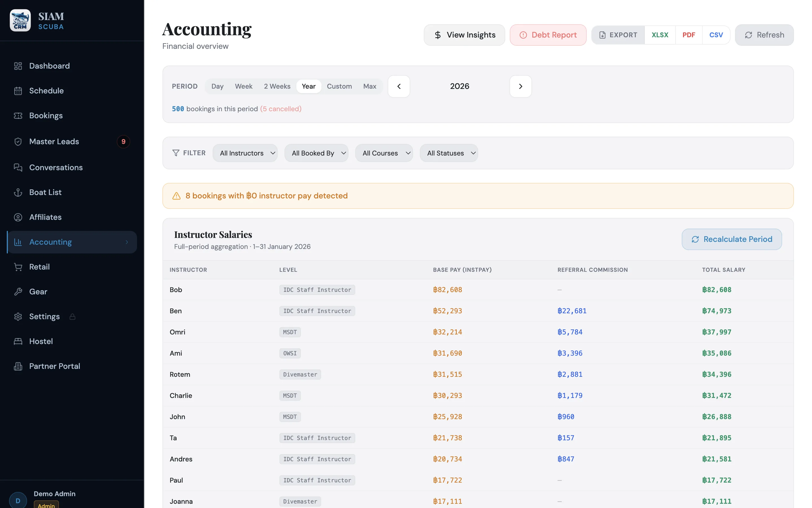Click the Master Leads shield icon
812x508 pixels.
click(18, 141)
